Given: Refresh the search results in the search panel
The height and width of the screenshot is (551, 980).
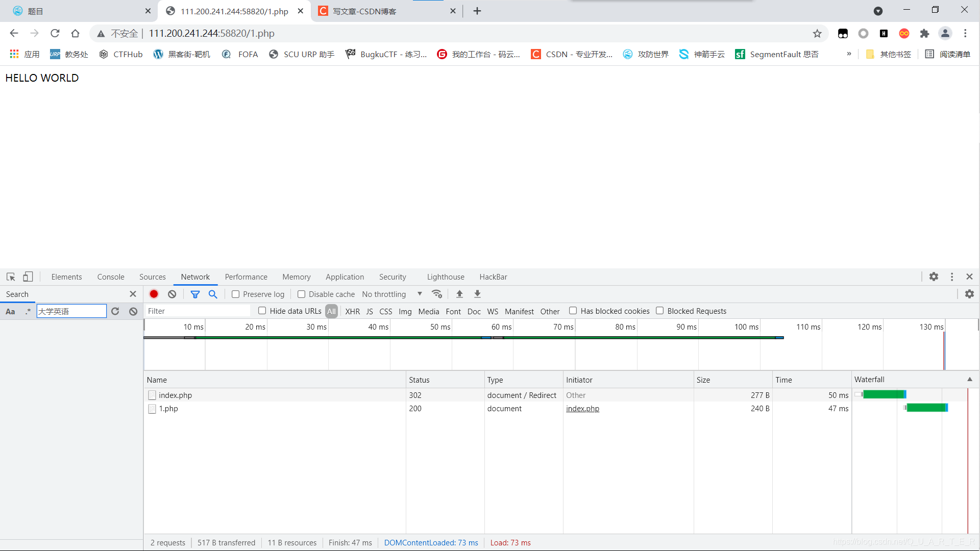Looking at the screenshot, I should 115,311.
